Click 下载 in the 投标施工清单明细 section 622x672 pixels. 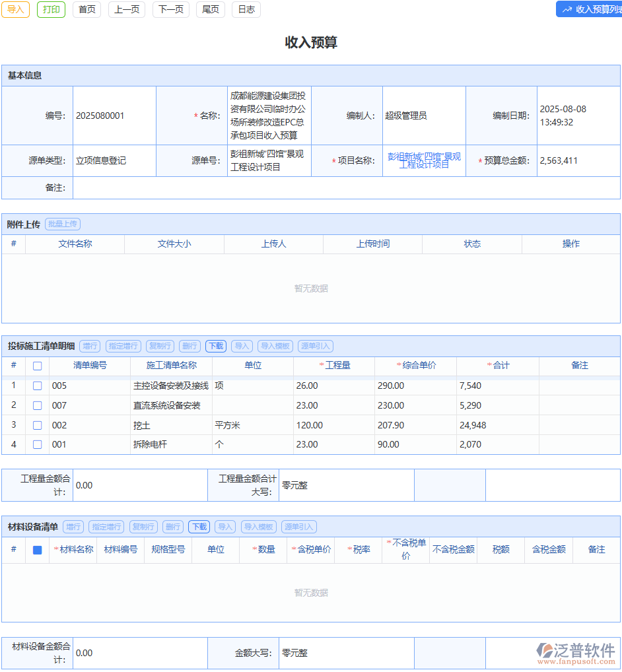(215, 346)
